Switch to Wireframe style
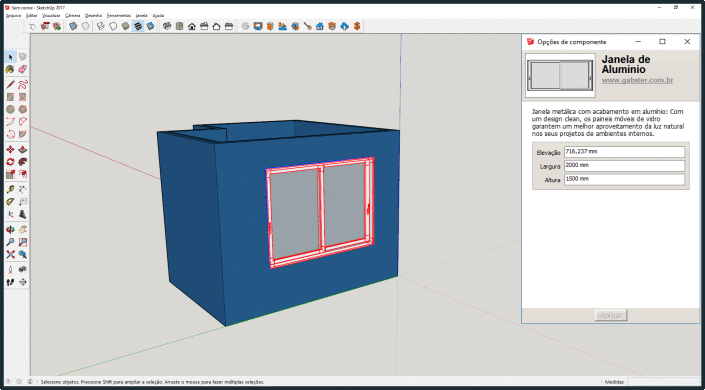705x390 pixels. pos(101,27)
